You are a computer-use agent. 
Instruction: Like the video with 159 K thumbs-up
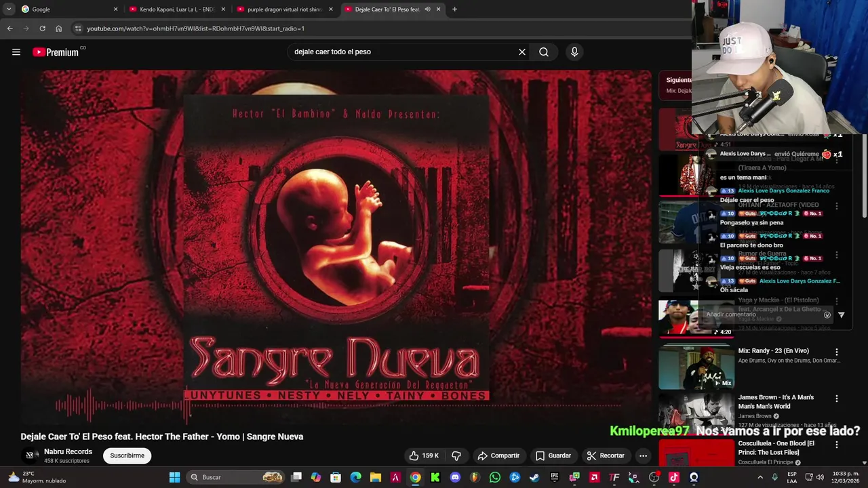click(424, 455)
